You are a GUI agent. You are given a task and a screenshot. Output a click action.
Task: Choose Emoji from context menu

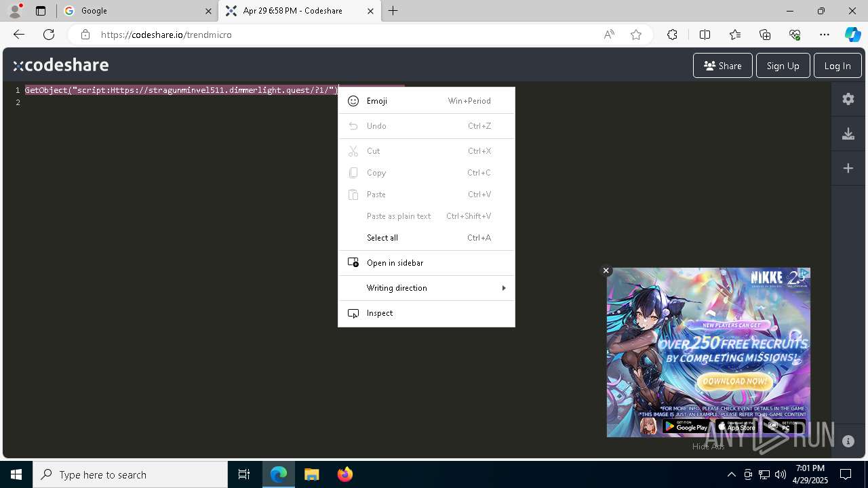(427, 101)
